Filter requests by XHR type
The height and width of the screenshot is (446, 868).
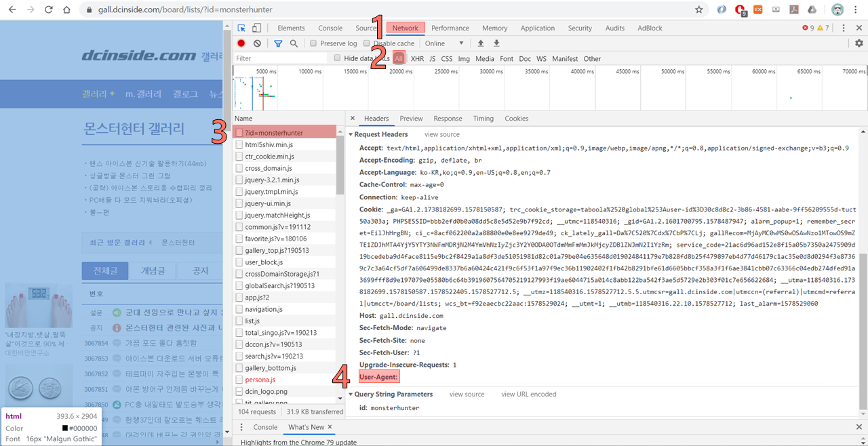417,59
